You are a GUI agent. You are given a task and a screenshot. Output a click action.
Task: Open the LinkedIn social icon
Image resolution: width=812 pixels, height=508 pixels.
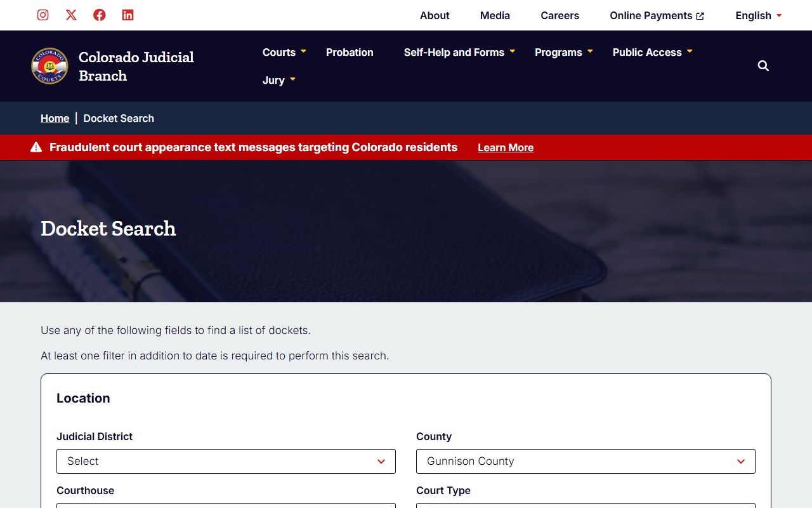[128, 15]
